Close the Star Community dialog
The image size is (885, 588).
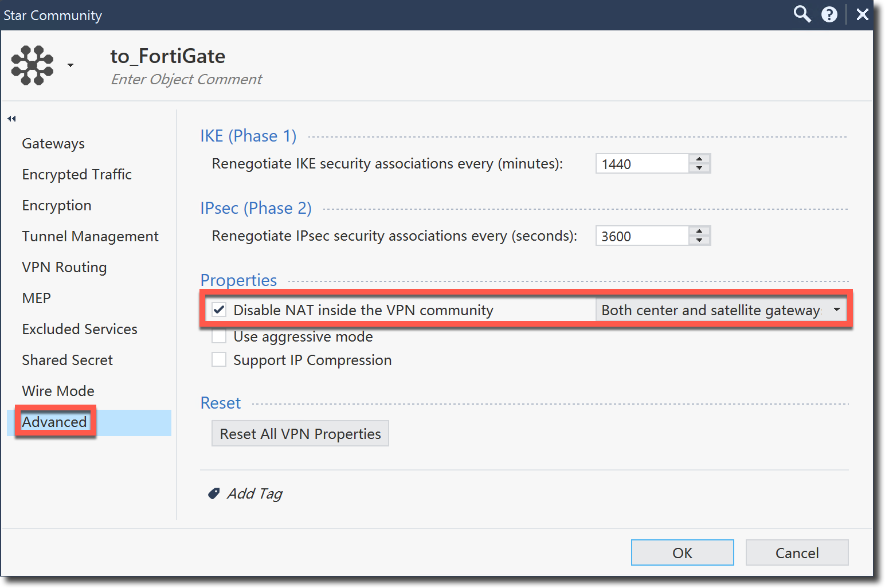[x=862, y=15]
